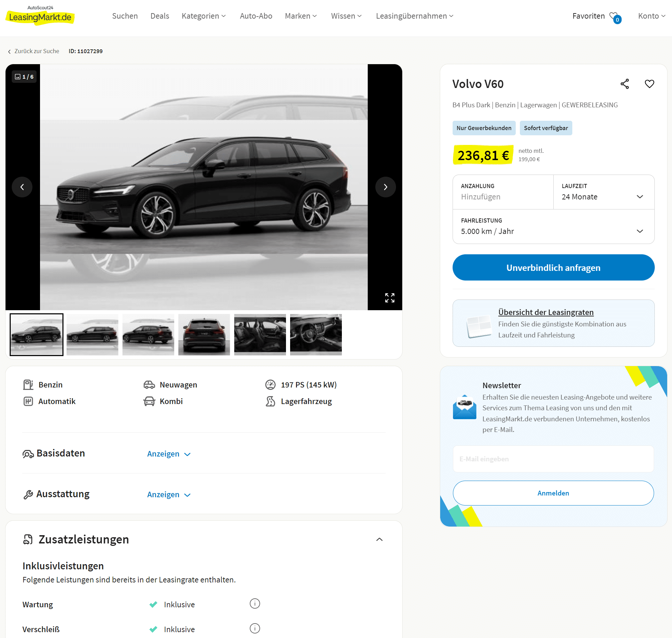Select fifth thumbnail showing interior seats
Image resolution: width=672 pixels, height=638 pixels.
coord(260,335)
